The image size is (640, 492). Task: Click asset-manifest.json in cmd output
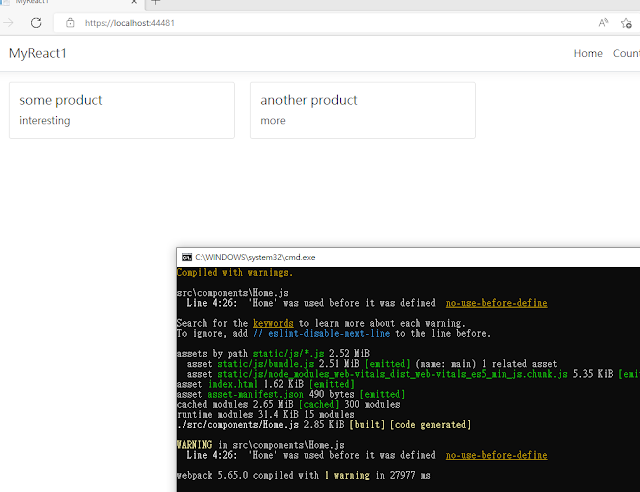click(x=256, y=394)
